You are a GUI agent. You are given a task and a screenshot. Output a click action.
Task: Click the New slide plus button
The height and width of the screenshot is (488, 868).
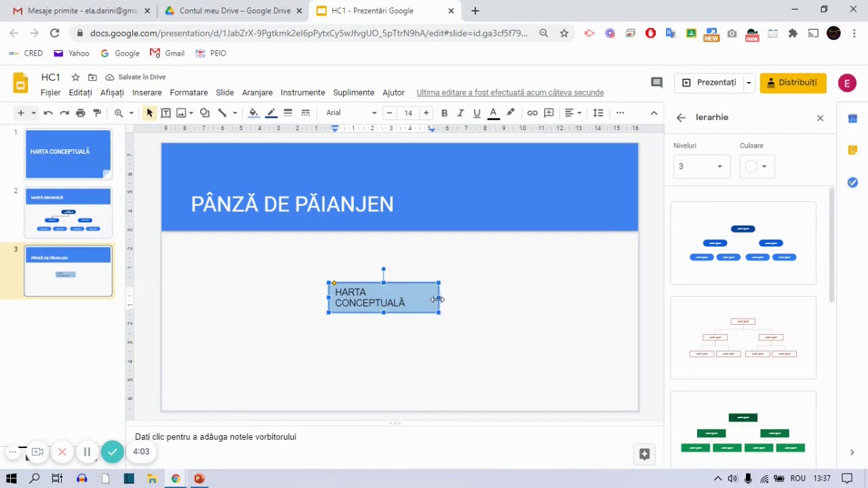pyautogui.click(x=20, y=113)
